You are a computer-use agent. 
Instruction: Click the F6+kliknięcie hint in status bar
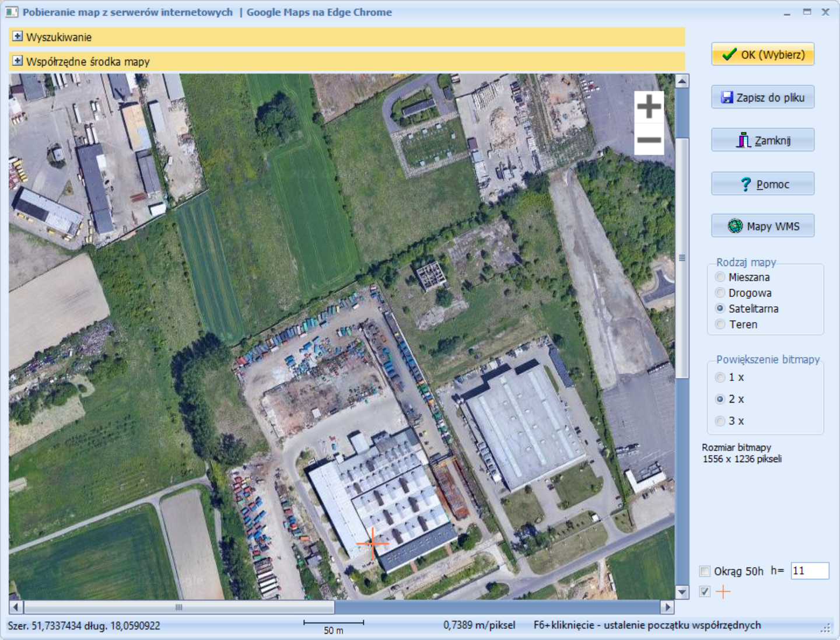click(647, 625)
